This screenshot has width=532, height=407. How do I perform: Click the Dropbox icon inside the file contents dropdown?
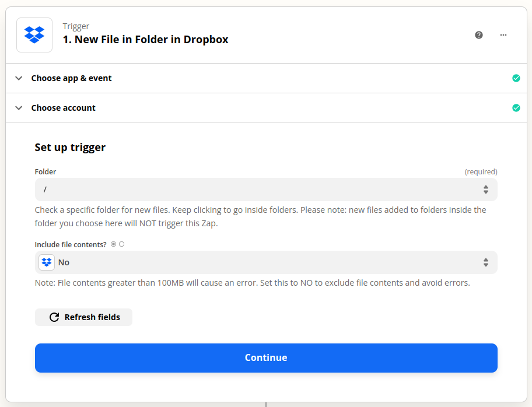46,262
